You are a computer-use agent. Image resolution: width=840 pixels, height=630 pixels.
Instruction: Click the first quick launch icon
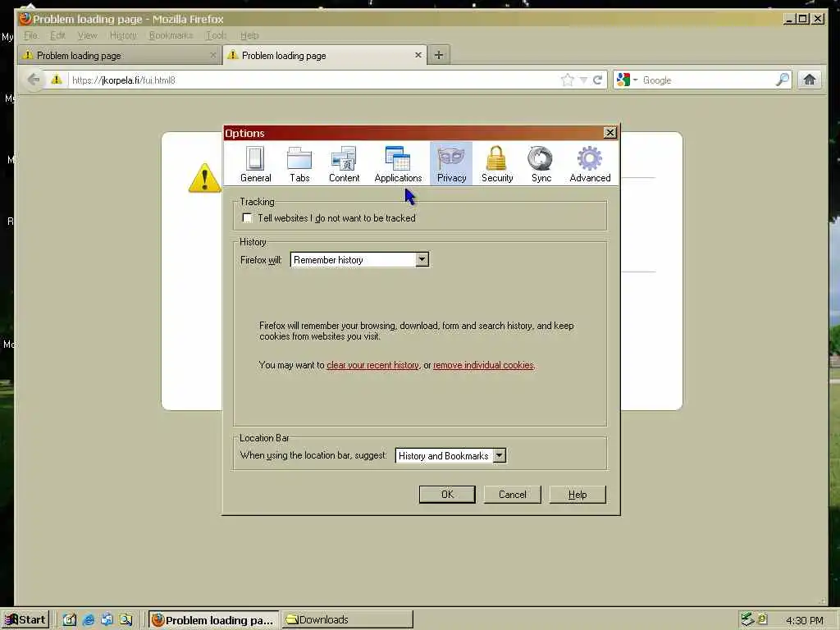(70, 620)
